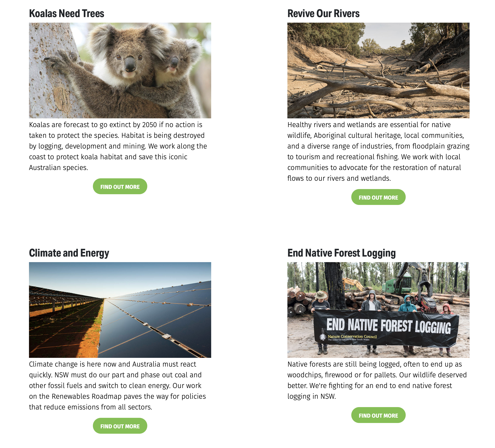Viewport: 495px width, 448px height.
Task: Click Find Out More under Revive Our Rivers
Action: click(x=378, y=197)
